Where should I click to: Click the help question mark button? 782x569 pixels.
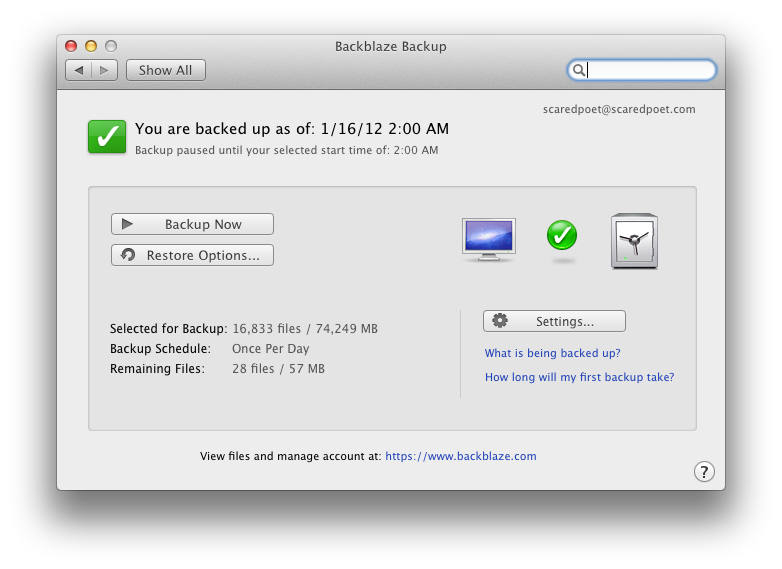click(x=704, y=472)
